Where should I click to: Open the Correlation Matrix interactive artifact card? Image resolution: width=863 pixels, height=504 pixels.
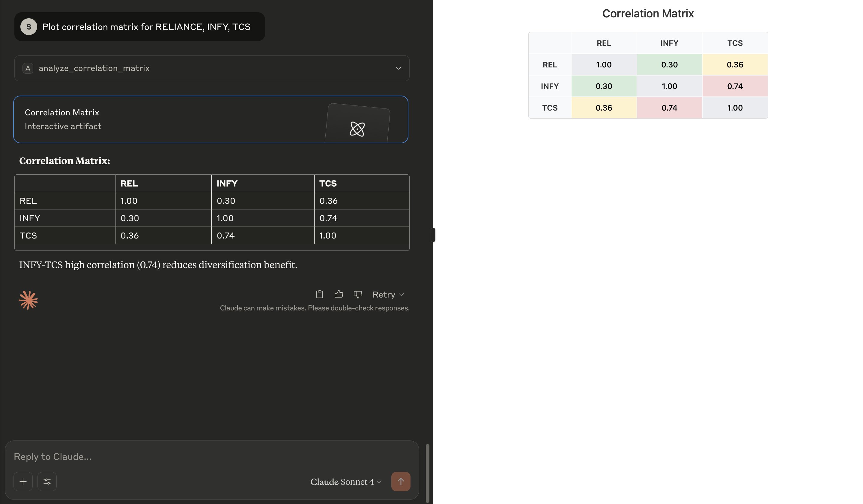click(211, 120)
